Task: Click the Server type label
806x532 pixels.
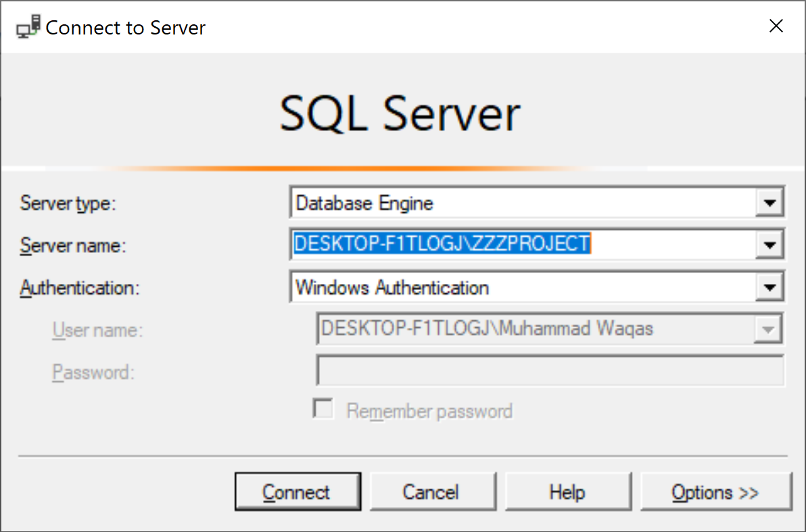Action: [68, 203]
